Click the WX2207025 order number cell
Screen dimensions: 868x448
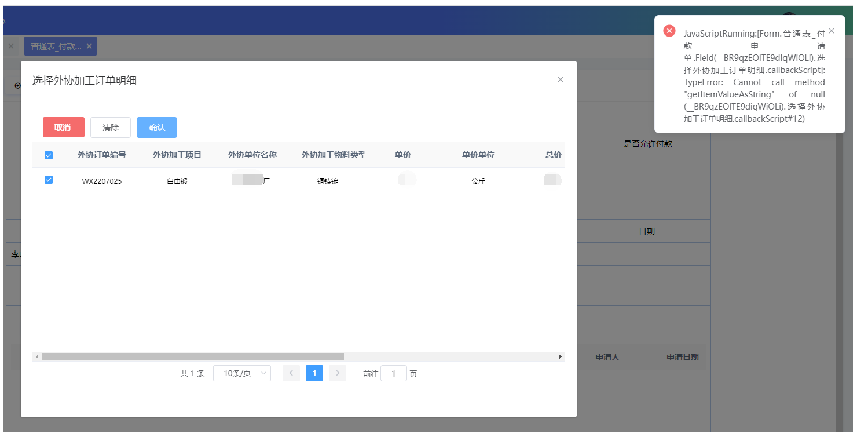coord(102,181)
